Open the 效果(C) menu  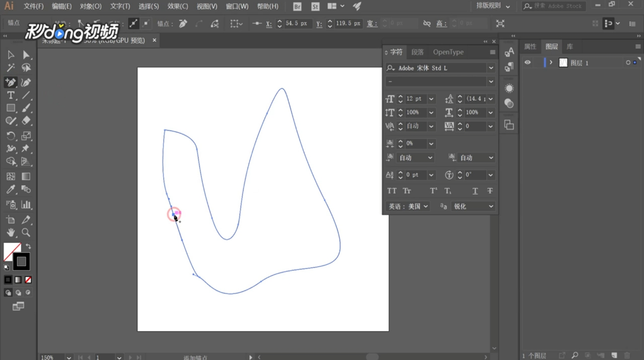178,6
